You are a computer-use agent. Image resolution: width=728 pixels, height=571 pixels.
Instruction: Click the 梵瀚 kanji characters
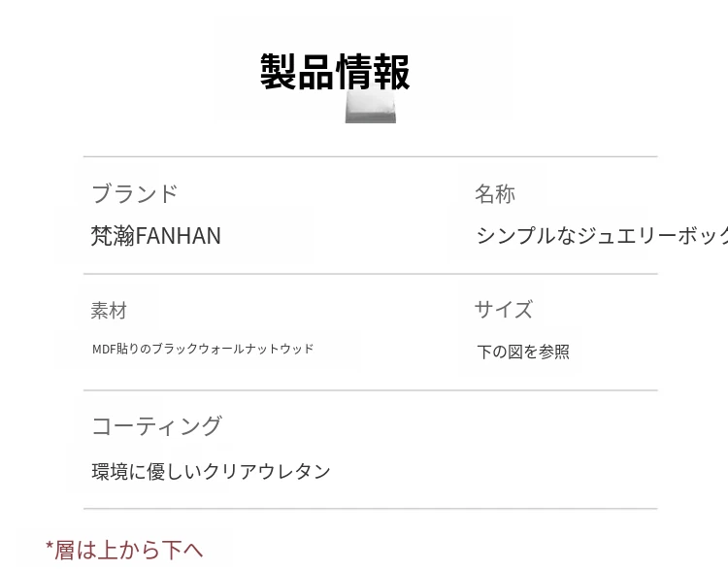[113, 236]
